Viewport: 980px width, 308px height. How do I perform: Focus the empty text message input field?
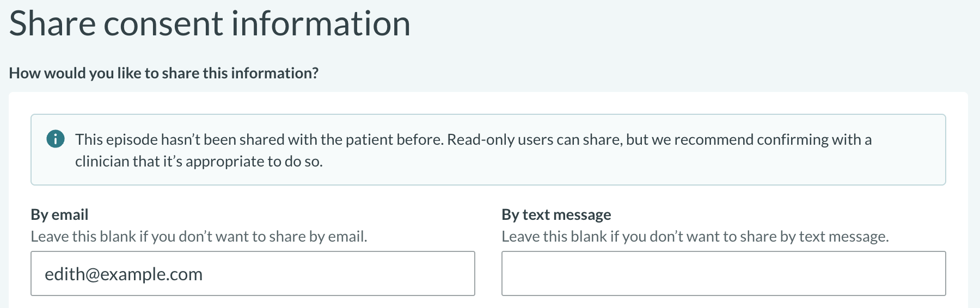[x=724, y=274]
